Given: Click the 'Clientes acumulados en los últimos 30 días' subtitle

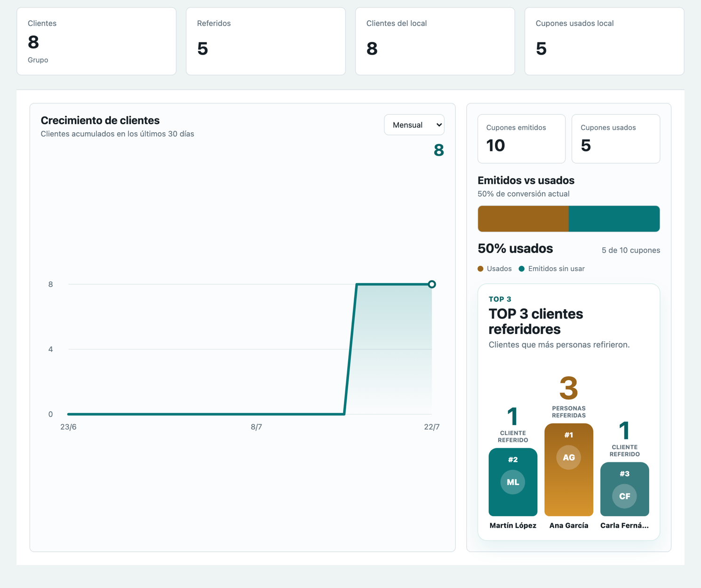Looking at the screenshot, I should coord(117,134).
